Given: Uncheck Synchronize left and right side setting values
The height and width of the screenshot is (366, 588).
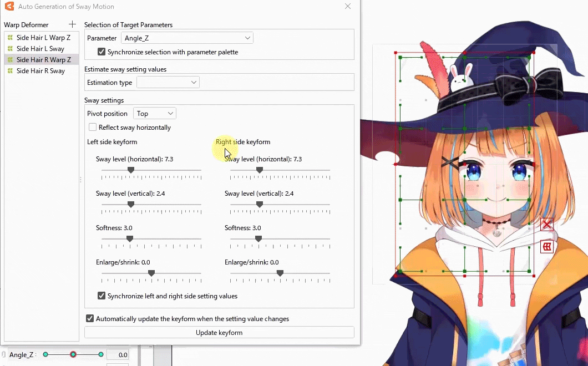Looking at the screenshot, I should 102,296.
